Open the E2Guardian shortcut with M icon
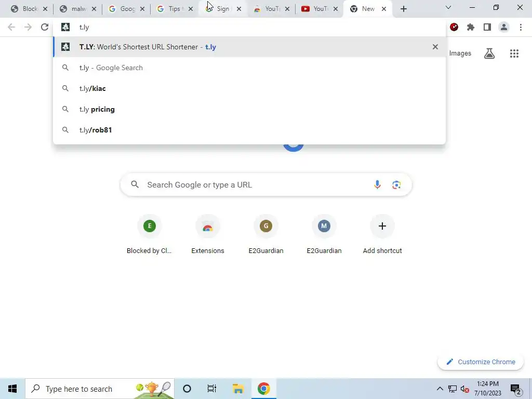The height and width of the screenshot is (399, 532). (x=324, y=235)
